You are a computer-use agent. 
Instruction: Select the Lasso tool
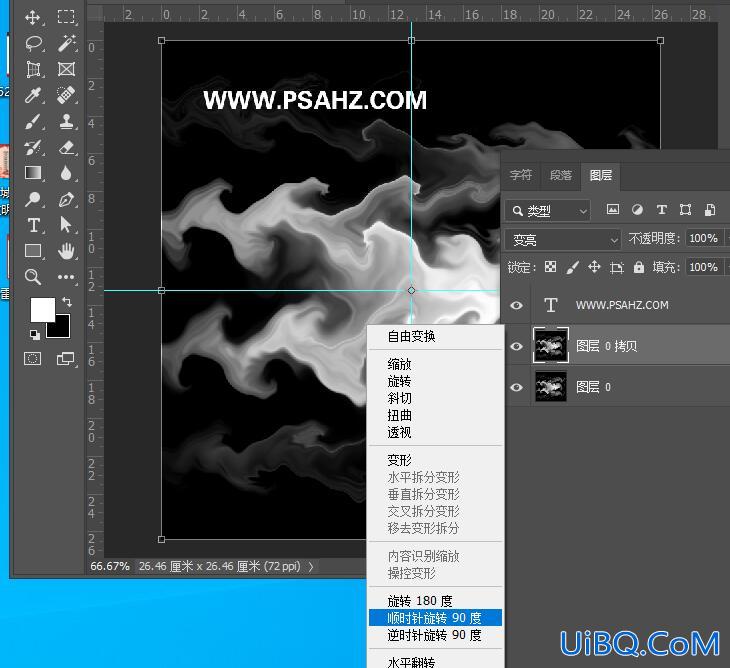pos(34,44)
